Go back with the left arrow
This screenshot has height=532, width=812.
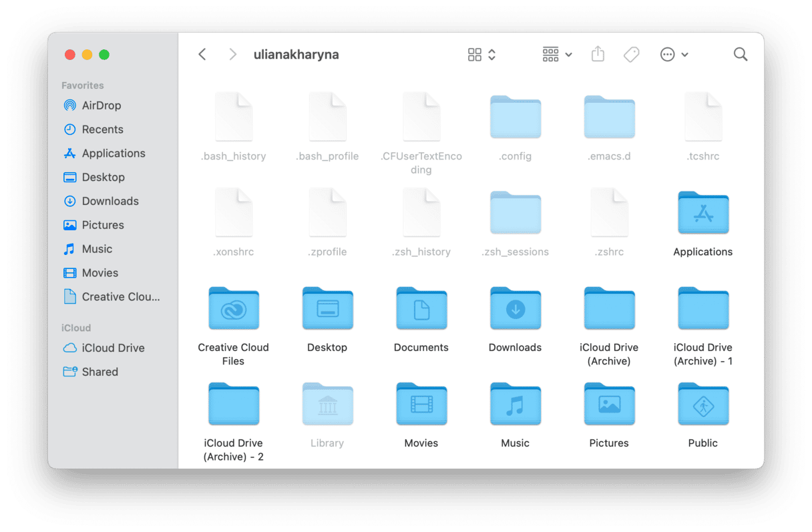202,55
